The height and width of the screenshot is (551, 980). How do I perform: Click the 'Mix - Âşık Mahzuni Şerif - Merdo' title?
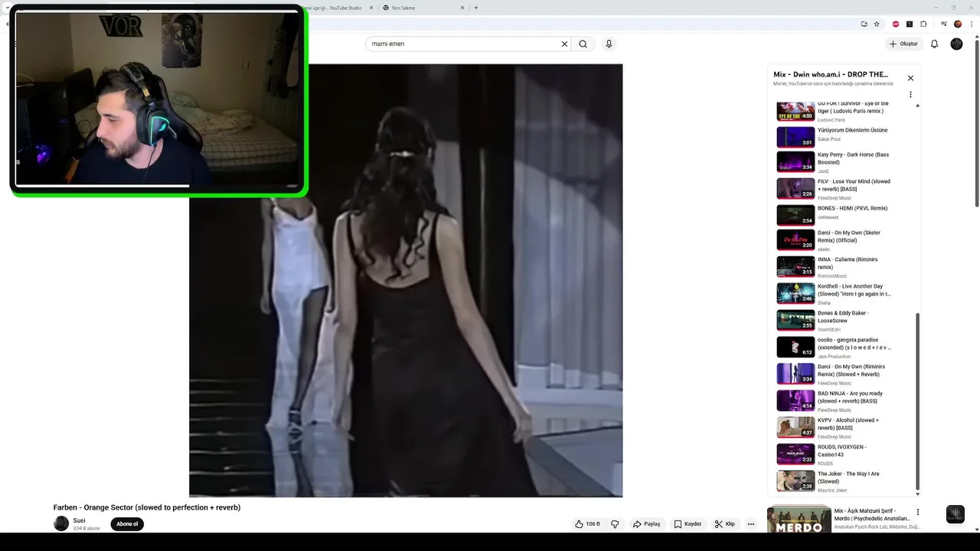[x=871, y=514]
